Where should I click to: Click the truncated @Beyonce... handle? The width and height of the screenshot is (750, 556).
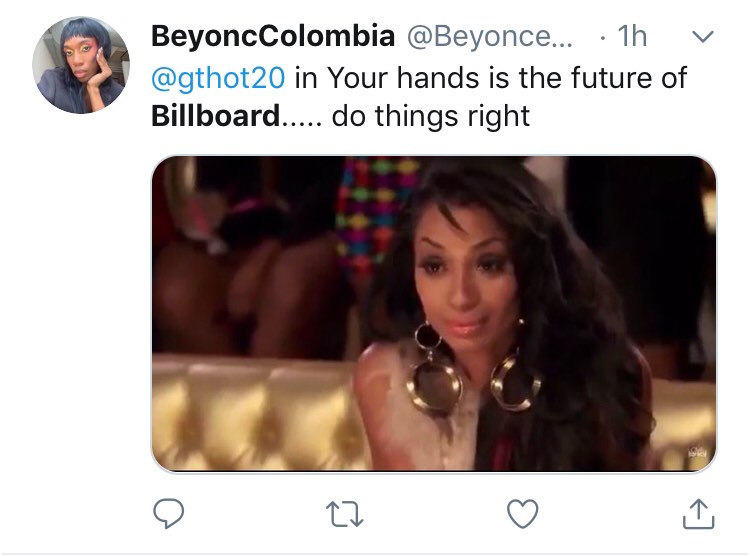click(477, 37)
